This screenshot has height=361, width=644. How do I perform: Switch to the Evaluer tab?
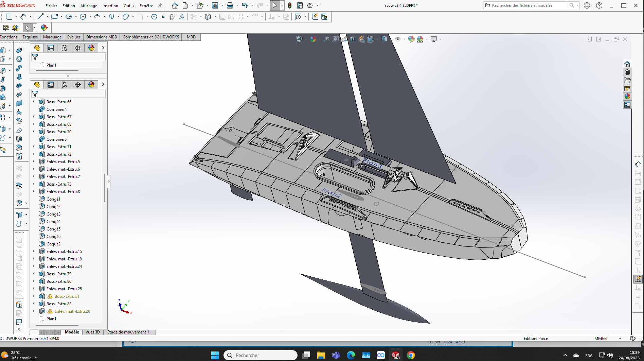pyautogui.click(x=74, y=37)
